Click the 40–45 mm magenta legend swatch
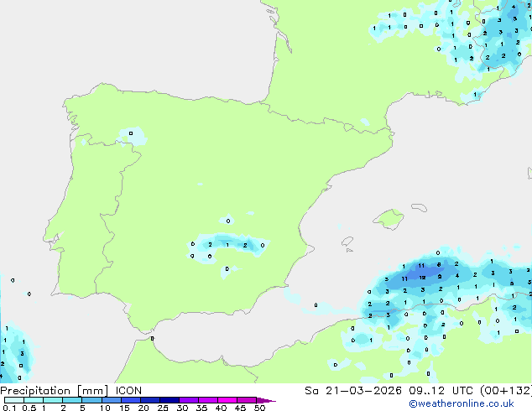532x411 pixels. [x=227, y=400]
